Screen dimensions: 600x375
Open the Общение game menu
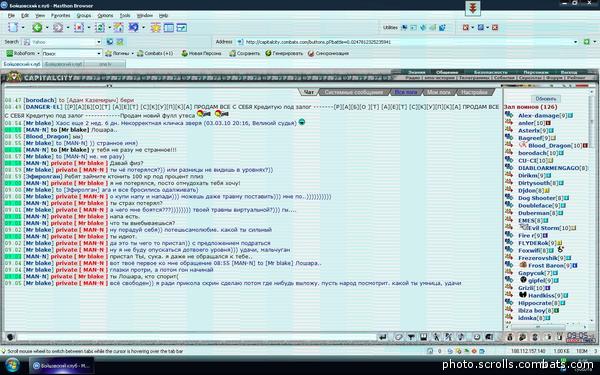pyautogui.click(x=447, y=72)
